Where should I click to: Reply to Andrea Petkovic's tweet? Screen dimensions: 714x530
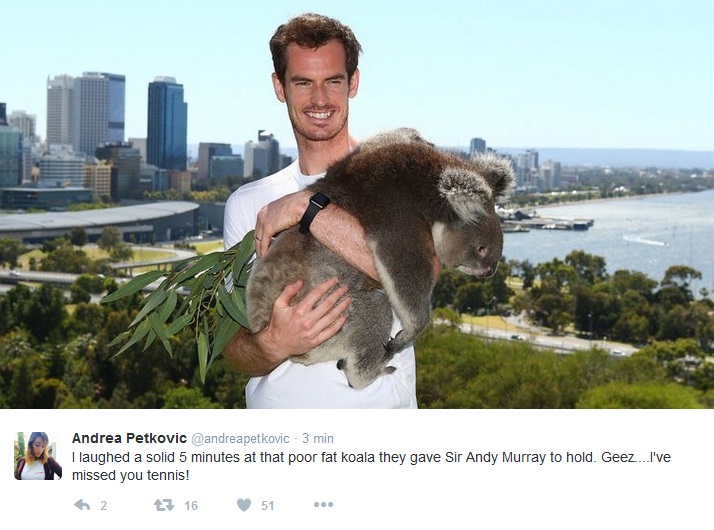click(82, 505)
